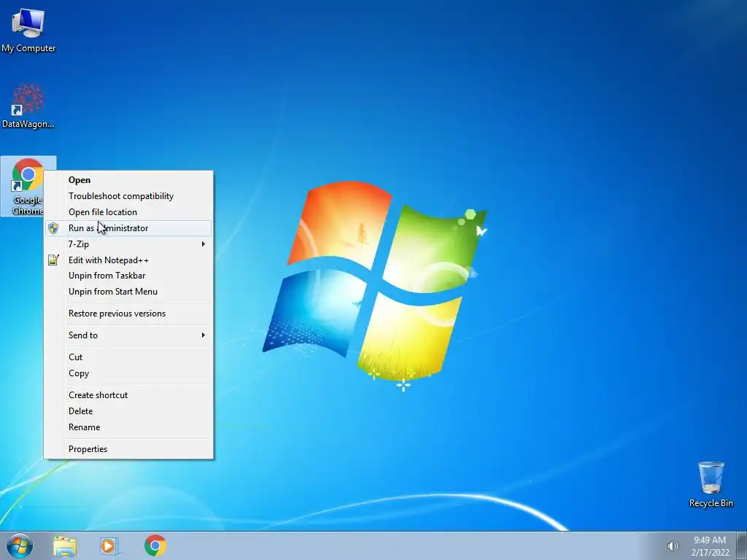The width and height of the screenshot is (747, 560).
Task: Click the Show desktop button at taskbar end
Action: (742, 545)
